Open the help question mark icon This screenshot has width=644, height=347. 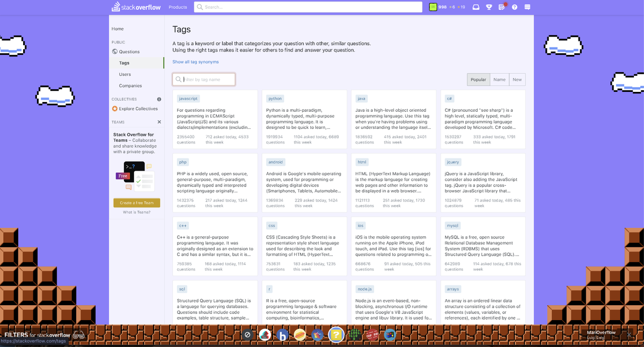515,7
